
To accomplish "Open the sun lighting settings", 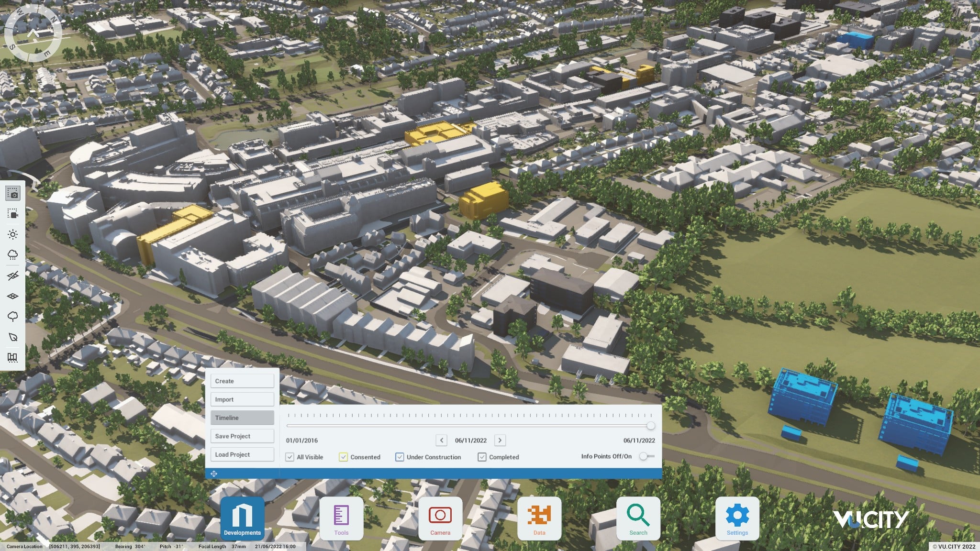I will [13, 234].
